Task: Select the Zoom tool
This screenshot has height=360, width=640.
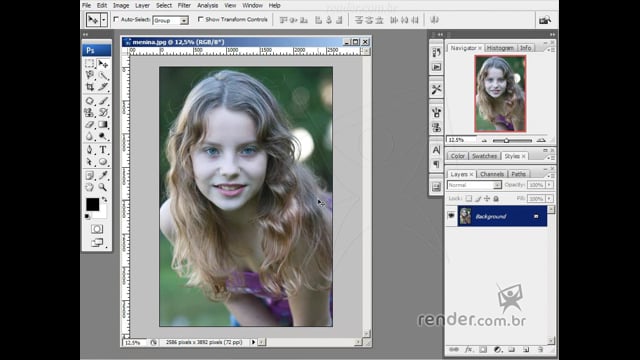Action: pos(103,187)
